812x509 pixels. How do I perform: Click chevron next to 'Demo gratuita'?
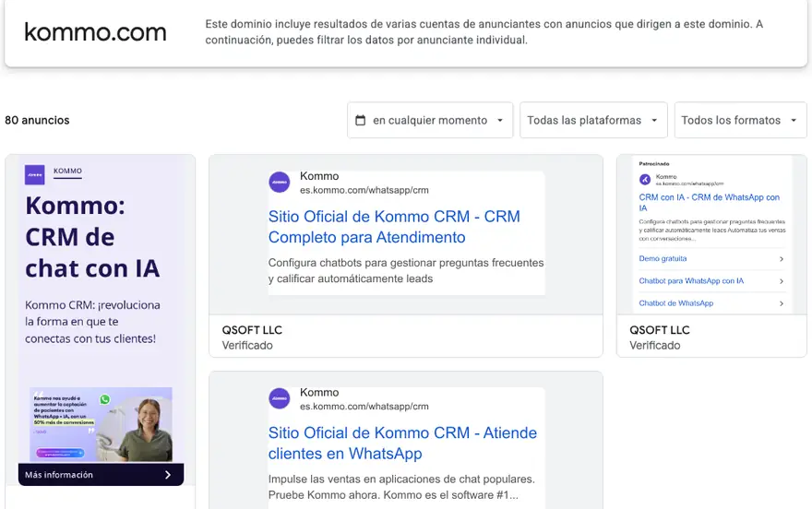coord(782,258)
